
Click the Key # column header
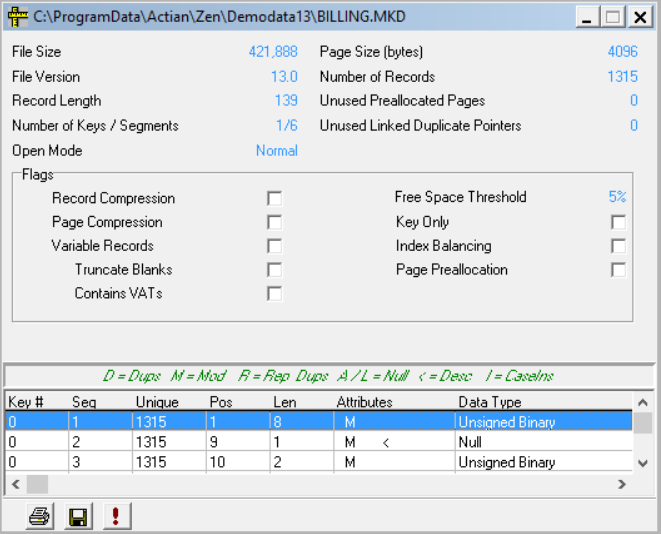37,402
